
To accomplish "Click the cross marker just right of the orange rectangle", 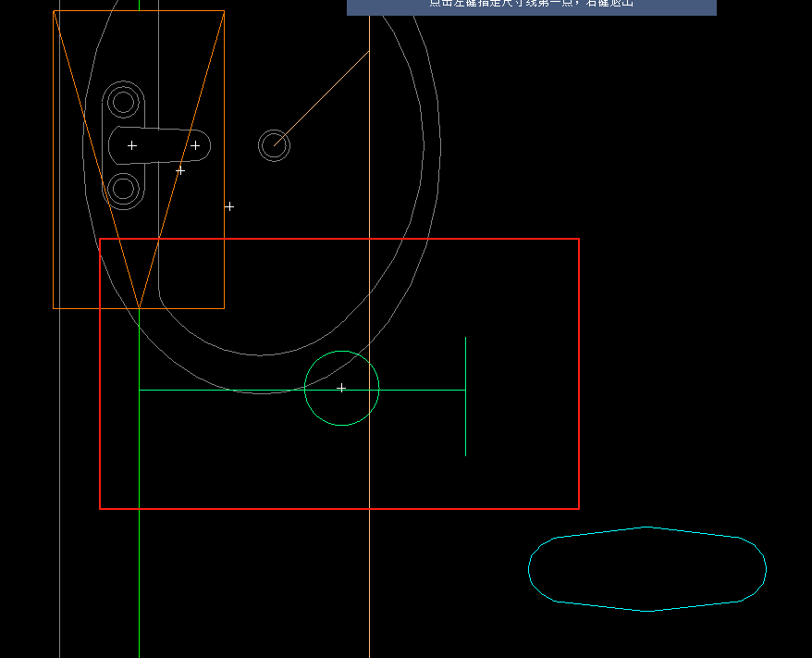I will pos(228,206).
